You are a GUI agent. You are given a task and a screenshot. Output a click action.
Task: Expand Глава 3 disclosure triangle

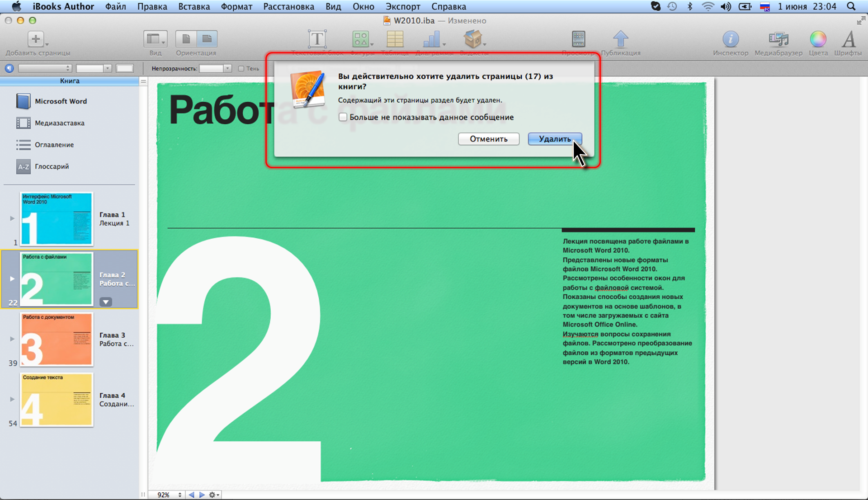click(x=12, y=339)
